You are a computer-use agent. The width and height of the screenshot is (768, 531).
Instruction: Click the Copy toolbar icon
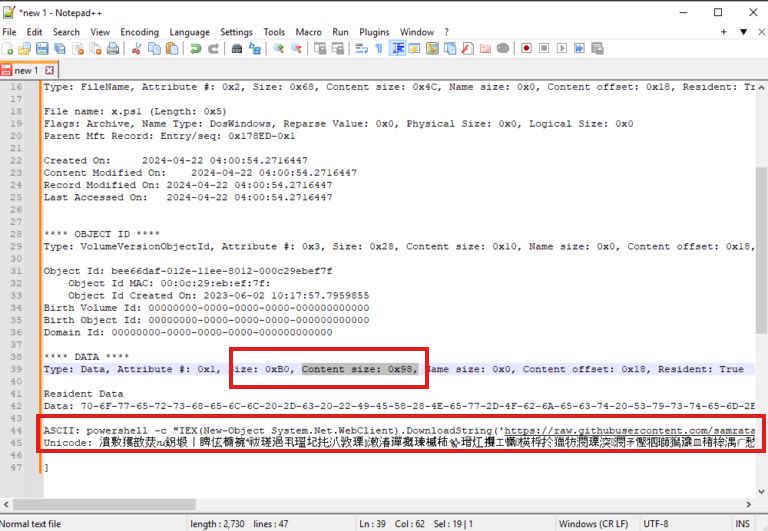154,48
